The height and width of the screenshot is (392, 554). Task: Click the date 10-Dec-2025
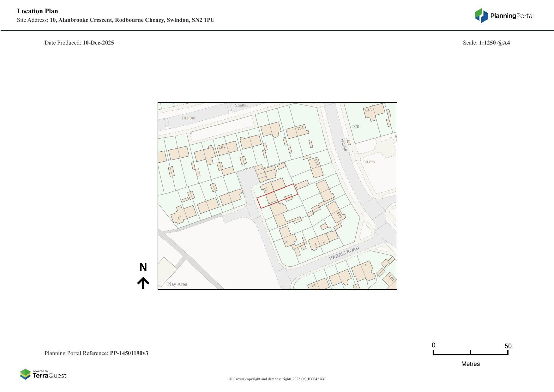(x=98, y=43)
